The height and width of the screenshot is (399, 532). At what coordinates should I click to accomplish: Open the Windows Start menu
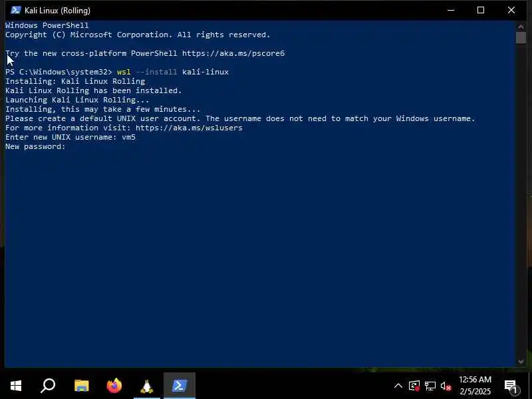coord(16,386)
